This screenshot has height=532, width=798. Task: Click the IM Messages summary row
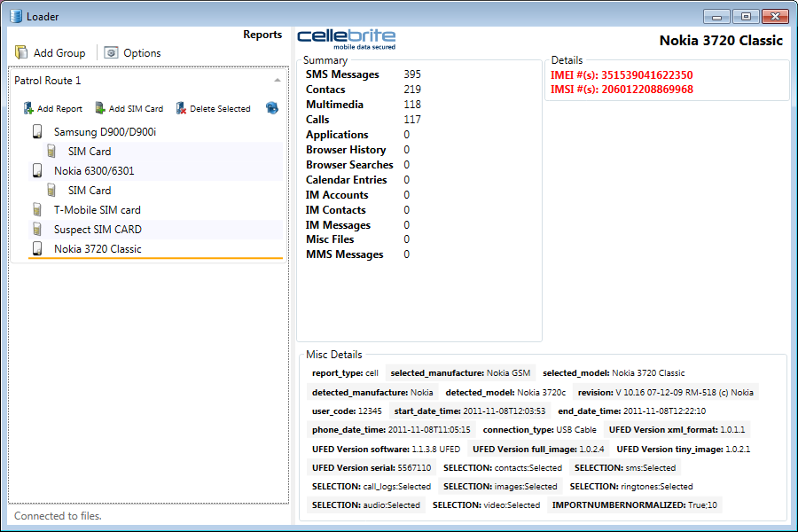pos(358,224)
